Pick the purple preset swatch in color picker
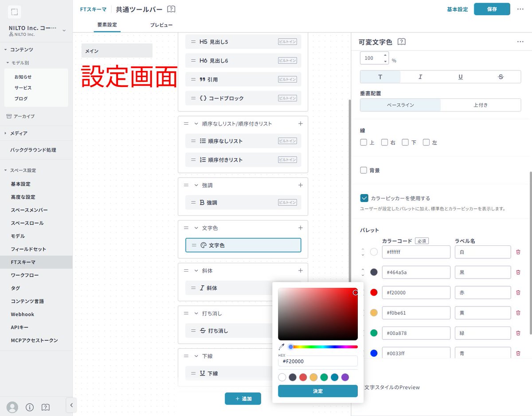532x416 pixels. click(x=345, y=377)
